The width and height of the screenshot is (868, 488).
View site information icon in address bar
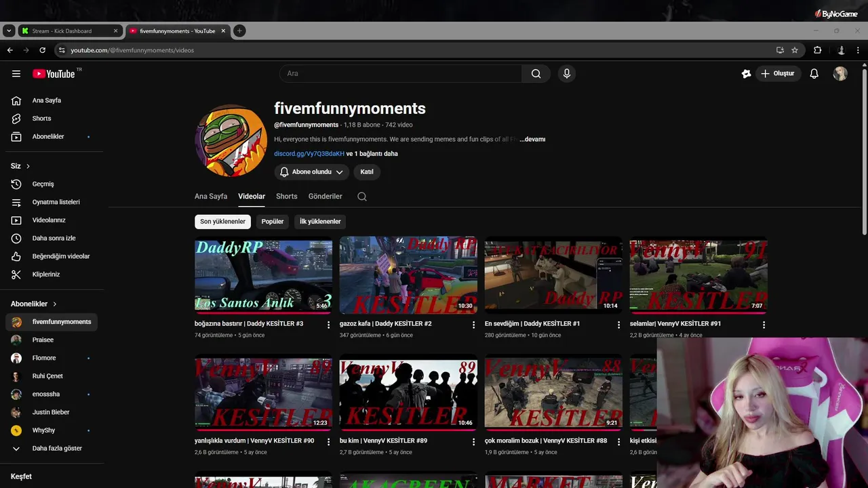point(62,50)
